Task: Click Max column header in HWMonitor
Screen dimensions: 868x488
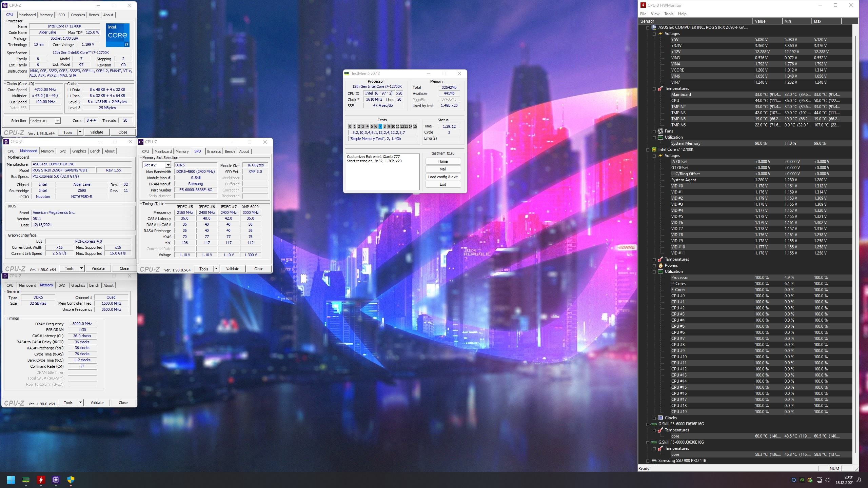Action: [826, 21]
